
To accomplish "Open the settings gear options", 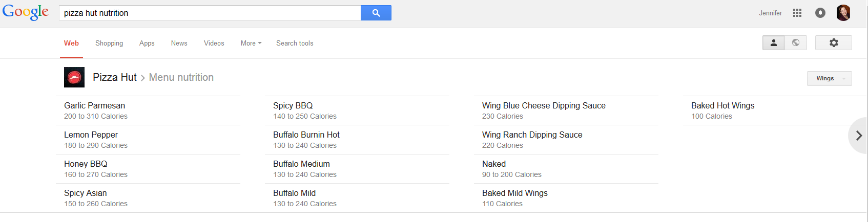I will 833,43.
